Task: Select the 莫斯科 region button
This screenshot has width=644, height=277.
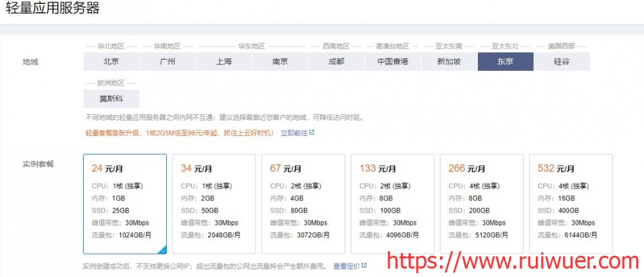Action: pos(111,99)
